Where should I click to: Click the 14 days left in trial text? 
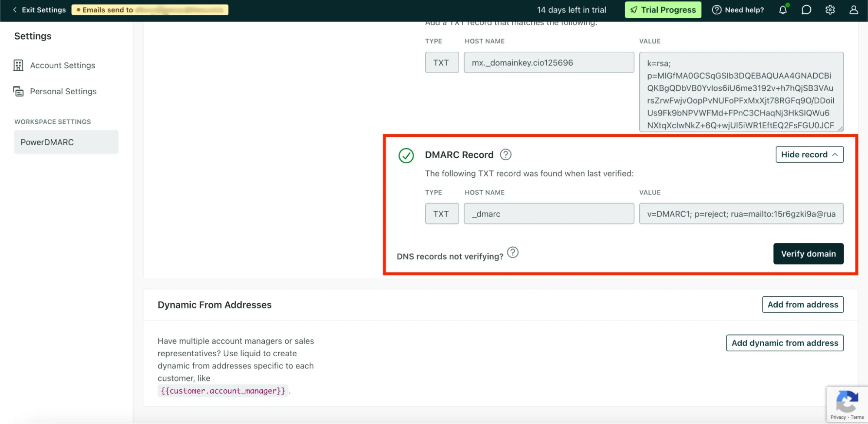pyautogui.click(x=571, y=10)
